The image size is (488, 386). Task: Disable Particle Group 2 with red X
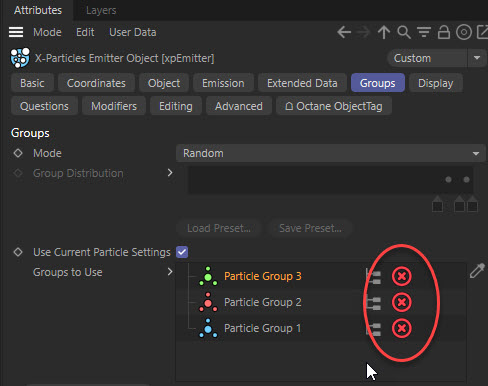402,302
